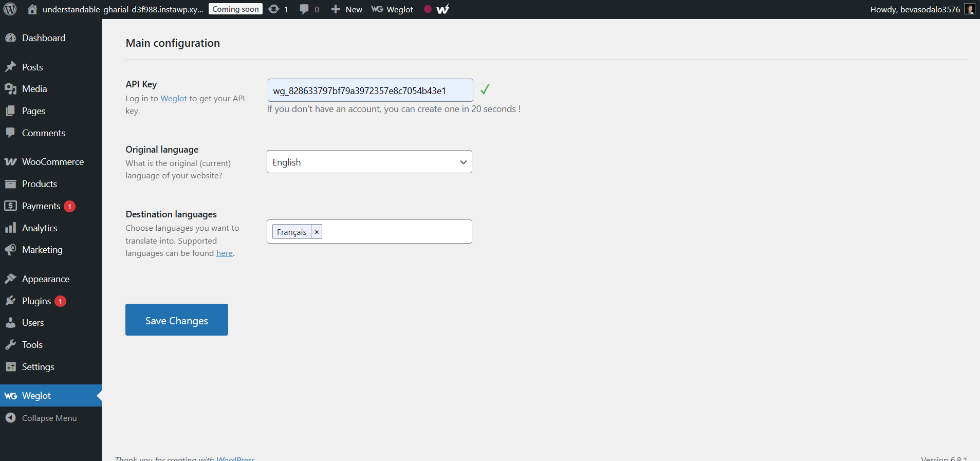Image resolution: width=980 pixels, height=461 pixels.
Task: Click the Payments notification badge
Action: pos(69,206)
